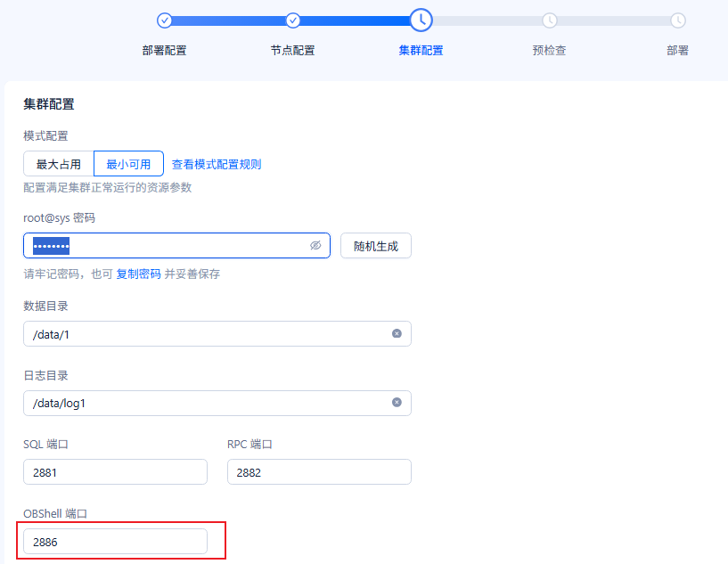This screenshot has width=728, height=564.
Task: Clear the 数据目录 field with its X icon
Action: click(397, 333)
